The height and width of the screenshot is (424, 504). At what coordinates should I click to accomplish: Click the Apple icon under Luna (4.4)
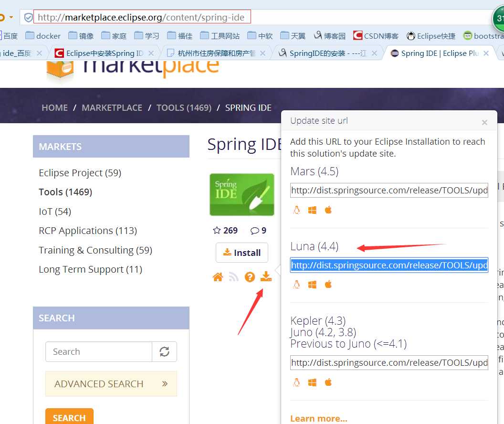[x=328, y=285]
